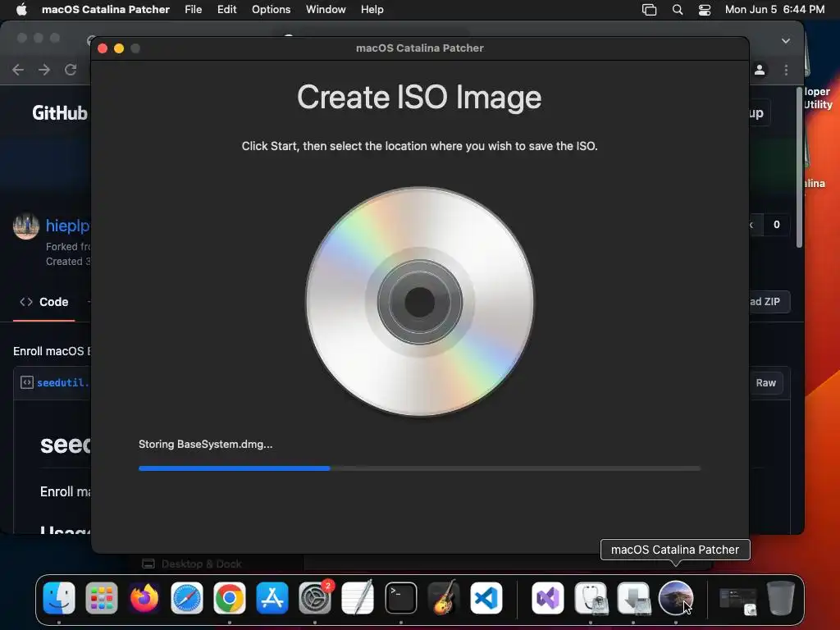The width and height of the screenshot is (840, 630).
Task: Open Disk Utility from the Dock
Action: (591, 598)
